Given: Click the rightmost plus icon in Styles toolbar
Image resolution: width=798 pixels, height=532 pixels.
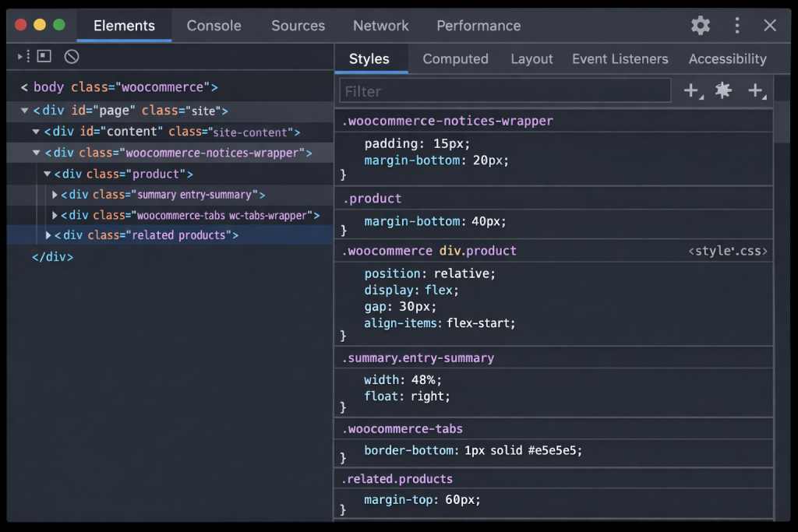Looking at the screenshot, I should (757, 91).
